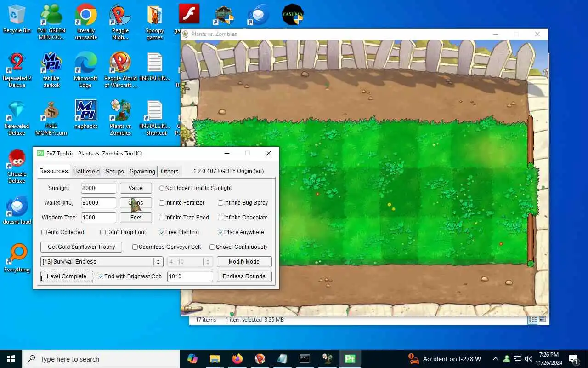Switch to the Resources tab
588x368 pixels.
click(53, 171)
